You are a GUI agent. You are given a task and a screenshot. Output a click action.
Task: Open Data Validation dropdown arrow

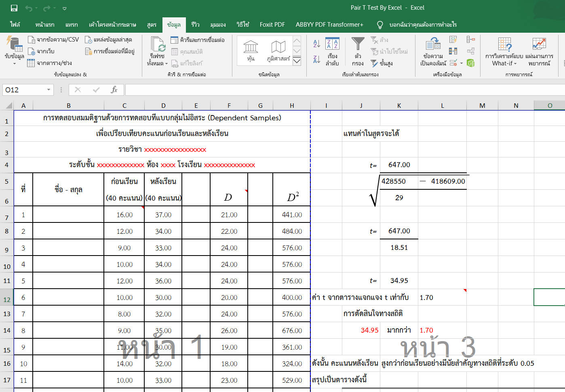[462, 63]
